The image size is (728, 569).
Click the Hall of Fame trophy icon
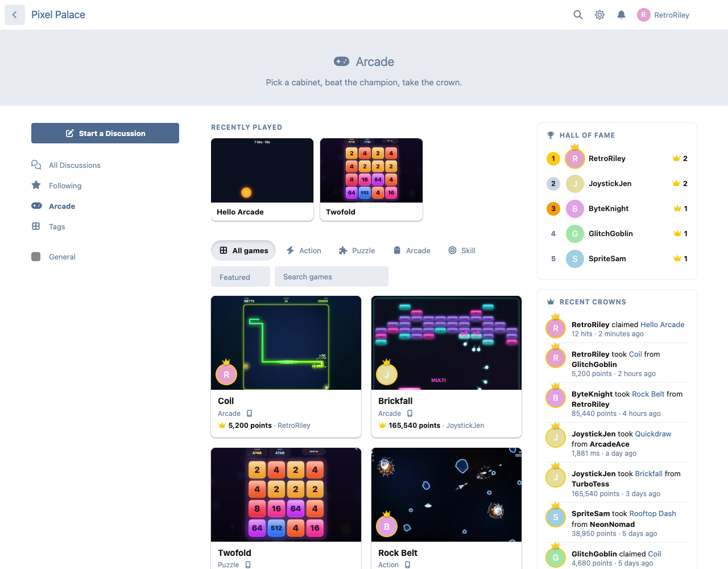pos(551,135)
